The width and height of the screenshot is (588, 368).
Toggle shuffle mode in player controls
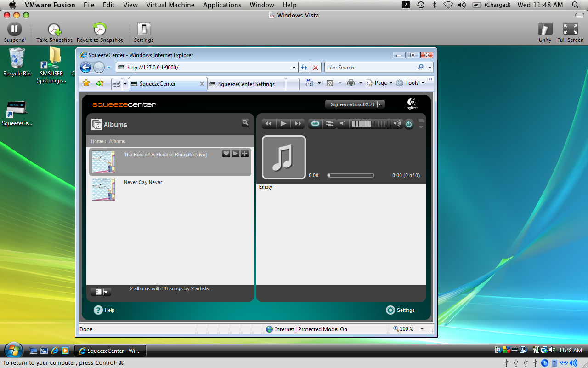(x=329, y=123)
